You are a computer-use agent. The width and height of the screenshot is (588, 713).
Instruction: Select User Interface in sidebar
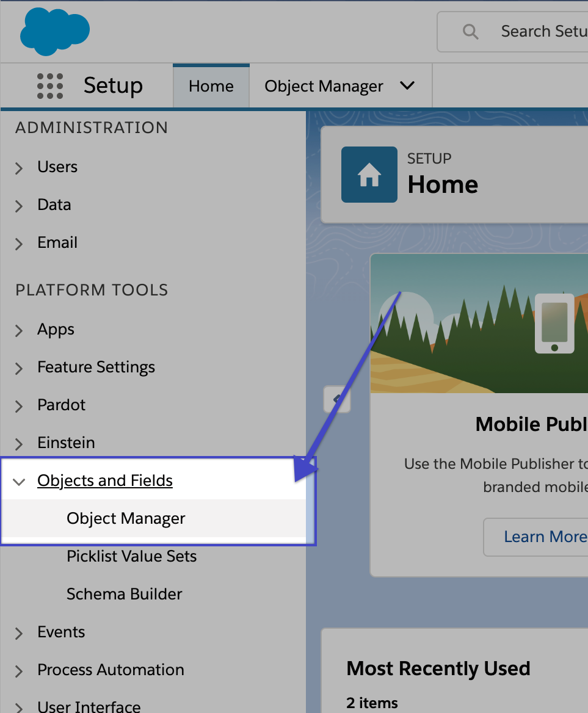89,706
